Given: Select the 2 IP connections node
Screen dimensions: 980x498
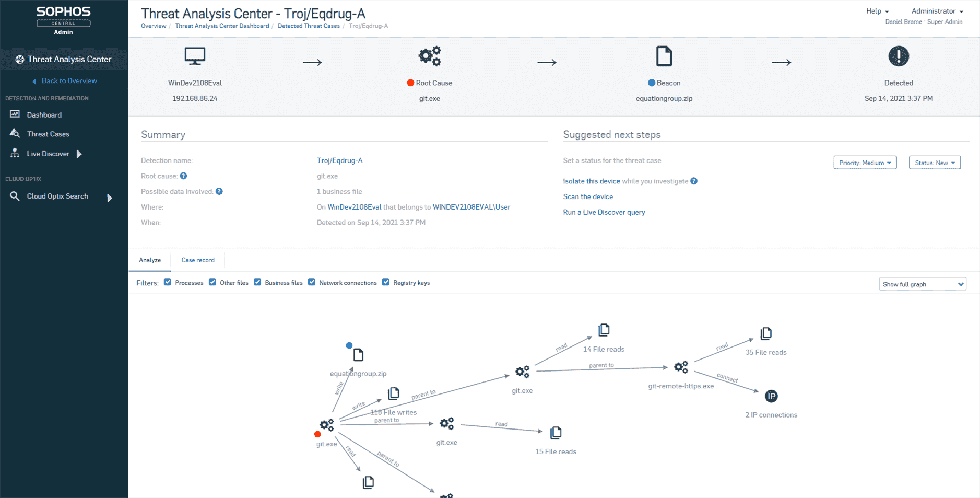Looking at the screenshot, I should pyautogui.click(x=771, y=396).
